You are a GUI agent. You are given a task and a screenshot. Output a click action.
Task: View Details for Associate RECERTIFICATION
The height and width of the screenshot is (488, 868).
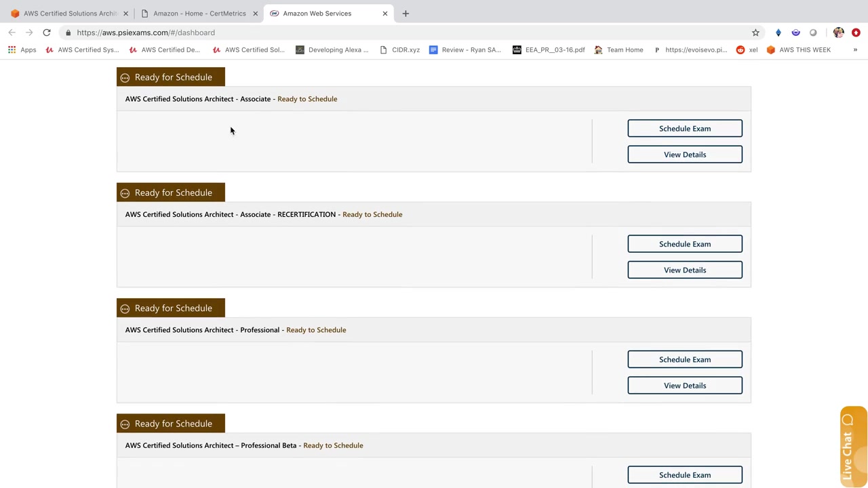pos(685,270)
